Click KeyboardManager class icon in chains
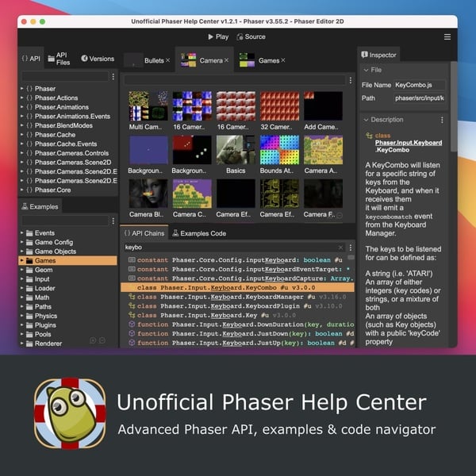 pos(132,297)
